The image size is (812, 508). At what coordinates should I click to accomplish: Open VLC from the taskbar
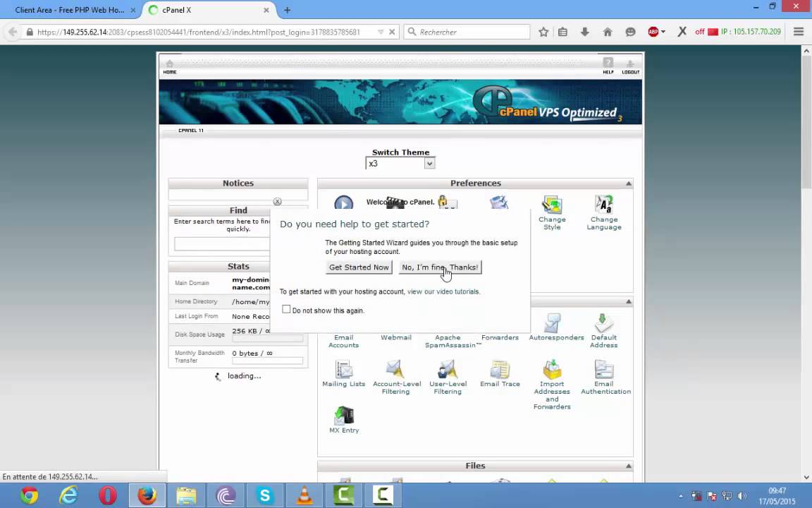pos(304,495)
